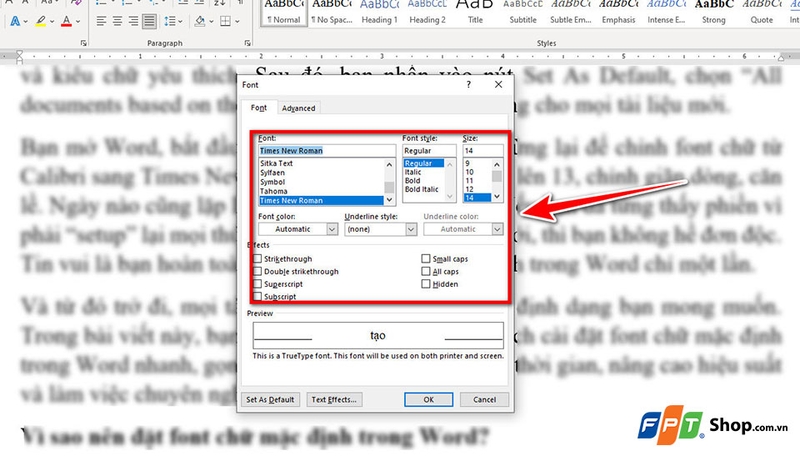800x456 pixels.
Task: Enable the Strikethrough checkbox
Action: 258,259
